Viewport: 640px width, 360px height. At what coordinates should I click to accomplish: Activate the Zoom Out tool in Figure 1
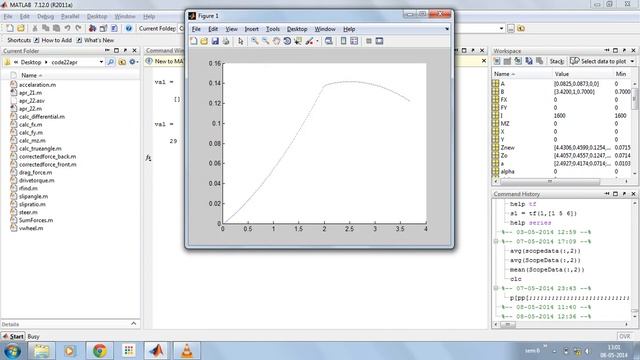coord(265,41)
